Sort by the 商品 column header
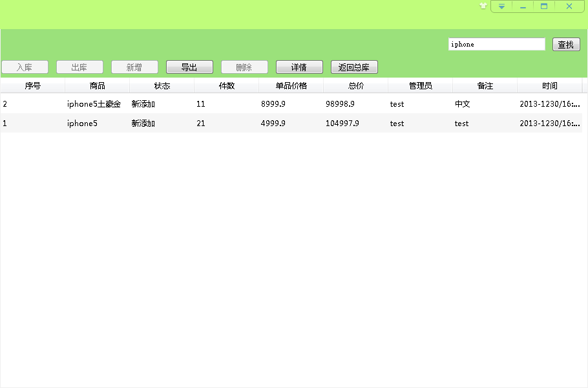This screenshot has height=388, width=588. pos(97,86)
